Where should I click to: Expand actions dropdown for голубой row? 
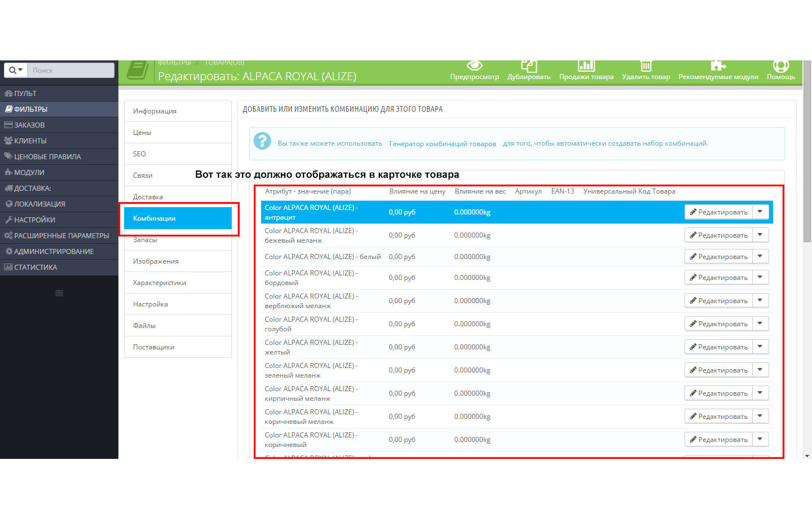(x=760, y=324)
